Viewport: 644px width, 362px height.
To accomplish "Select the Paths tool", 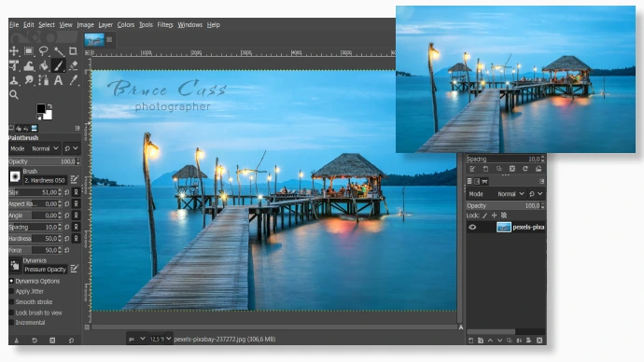I will (44, 80).
